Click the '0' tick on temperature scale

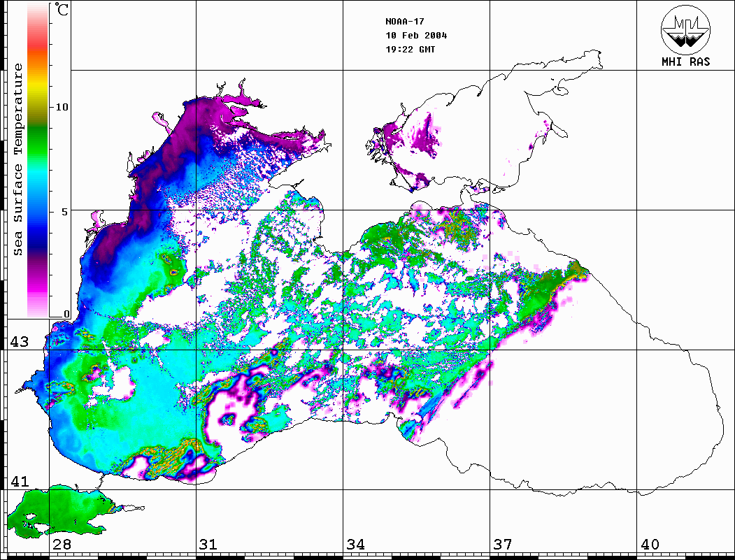66,314
